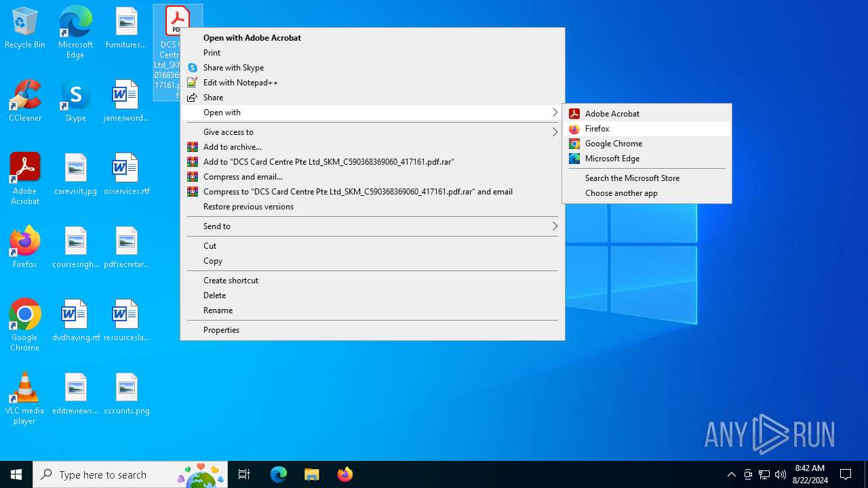Open Firefox from the taskbar
868x488 pixels.
click(x=344, y=474)
